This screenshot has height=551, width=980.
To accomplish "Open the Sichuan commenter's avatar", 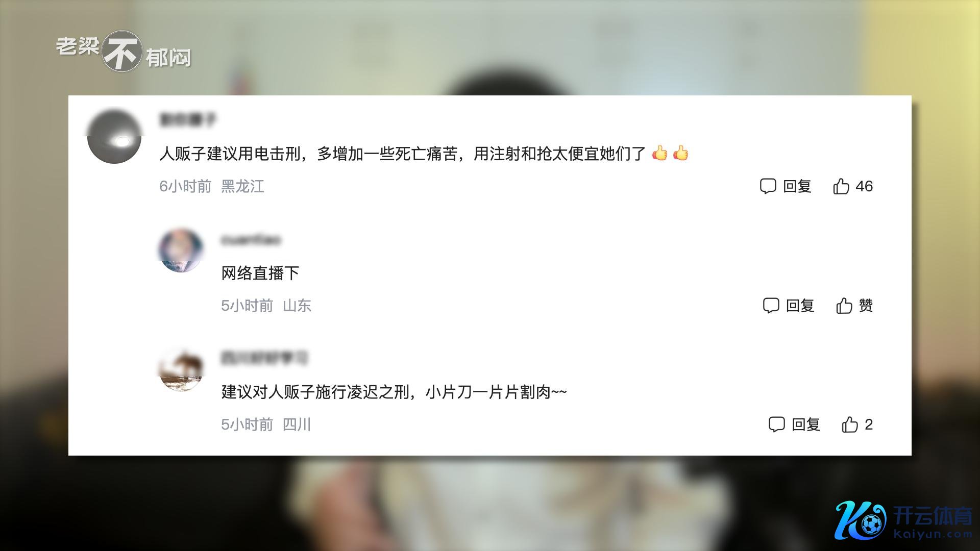I will click(181, 370).
